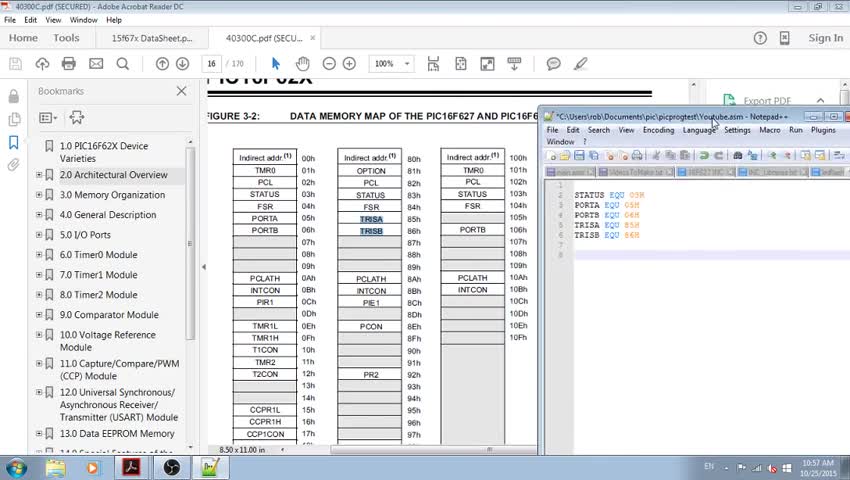The width and height of the screenshot is (850, 480).
Task: Activate the selection arrow tool
Action: point(275,64)
